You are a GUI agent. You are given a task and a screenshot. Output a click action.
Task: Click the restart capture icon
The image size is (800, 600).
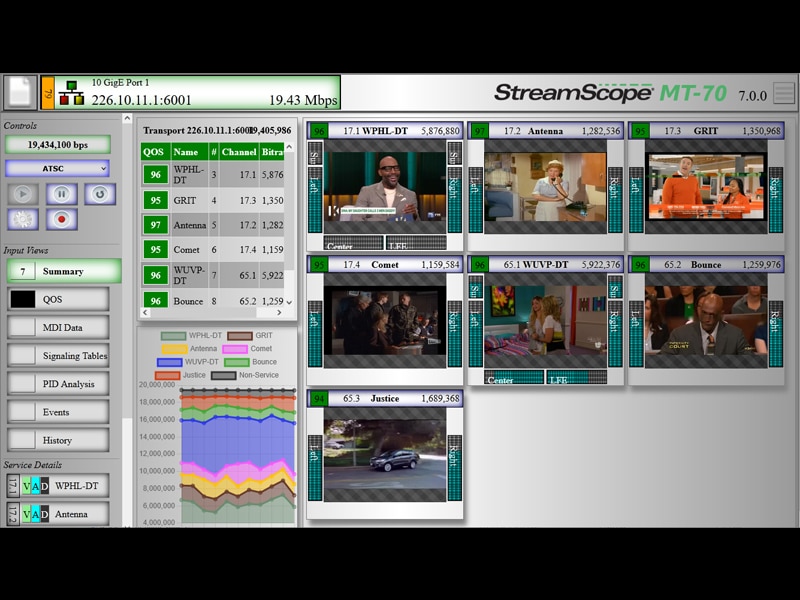tap(99, 194)
